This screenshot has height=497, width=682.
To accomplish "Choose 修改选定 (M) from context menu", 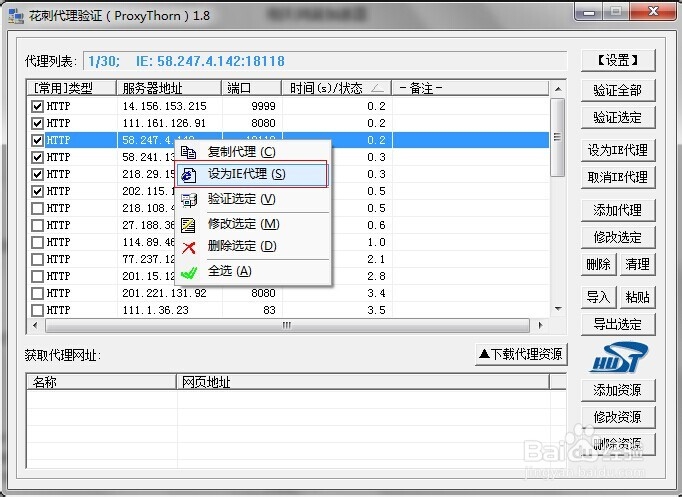I will (253, 224).
